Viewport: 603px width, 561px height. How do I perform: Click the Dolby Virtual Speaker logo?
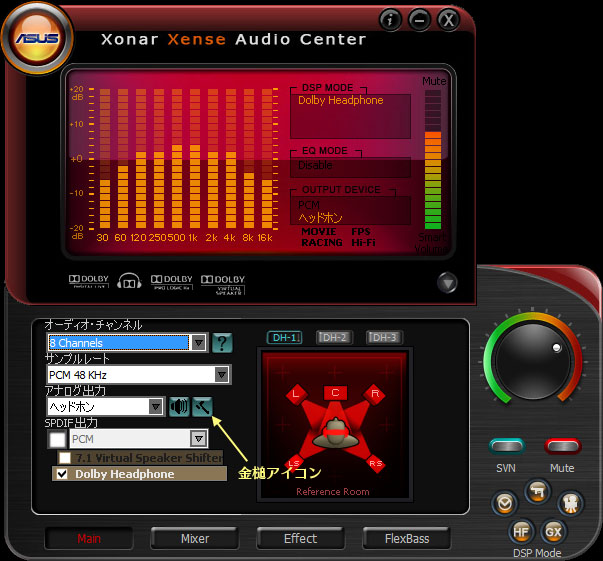pyautogui.click(x=223, y=285)
